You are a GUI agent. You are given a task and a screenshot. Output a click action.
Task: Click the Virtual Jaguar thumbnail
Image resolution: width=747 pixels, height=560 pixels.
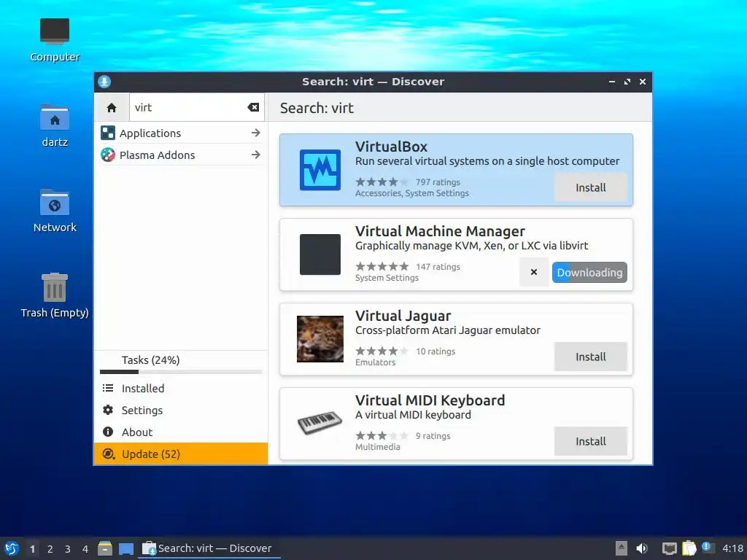coord(320,339)
